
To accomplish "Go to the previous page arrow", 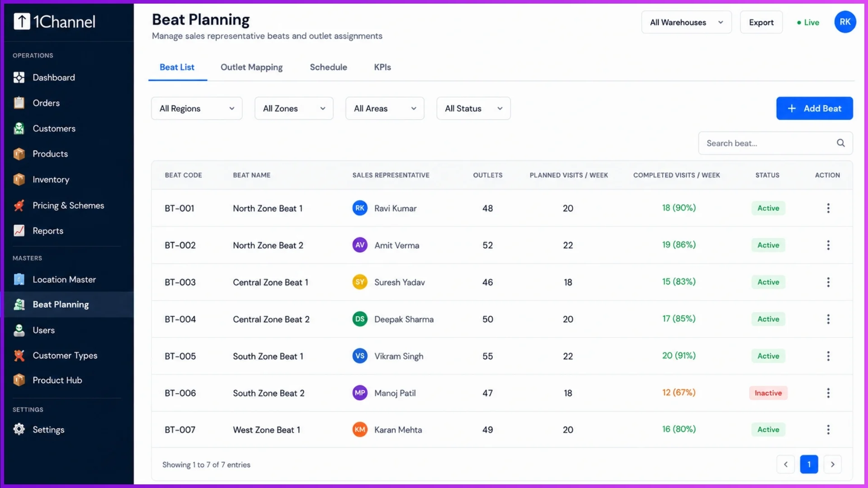I will [x=786, y=465].
